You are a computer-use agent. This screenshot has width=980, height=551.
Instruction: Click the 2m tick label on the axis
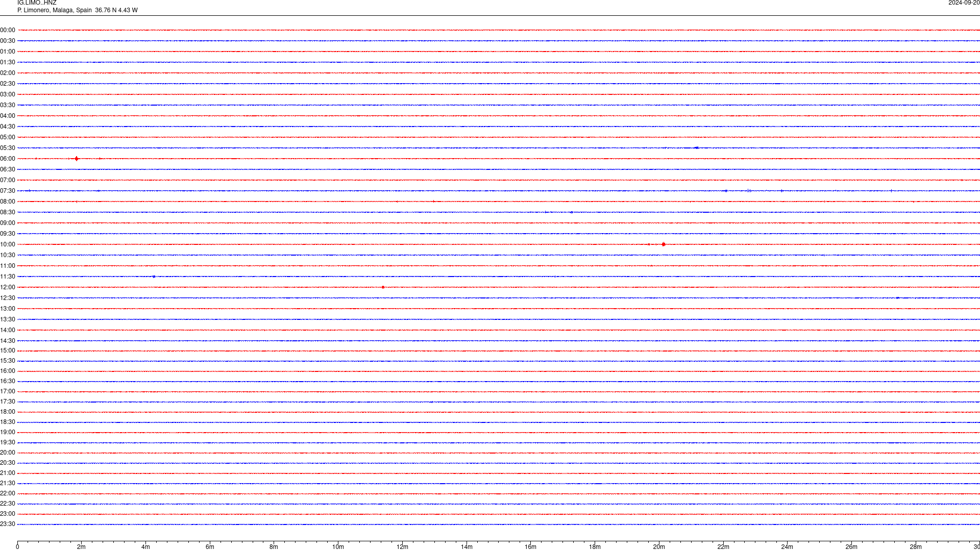81,547
